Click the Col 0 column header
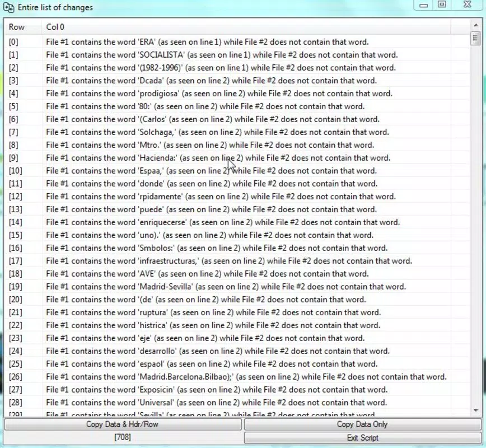 pos(246,27)
